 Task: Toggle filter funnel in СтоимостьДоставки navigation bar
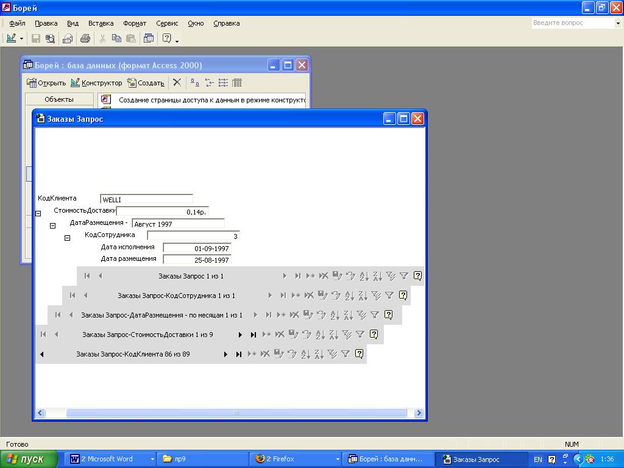tap(360, 334)
